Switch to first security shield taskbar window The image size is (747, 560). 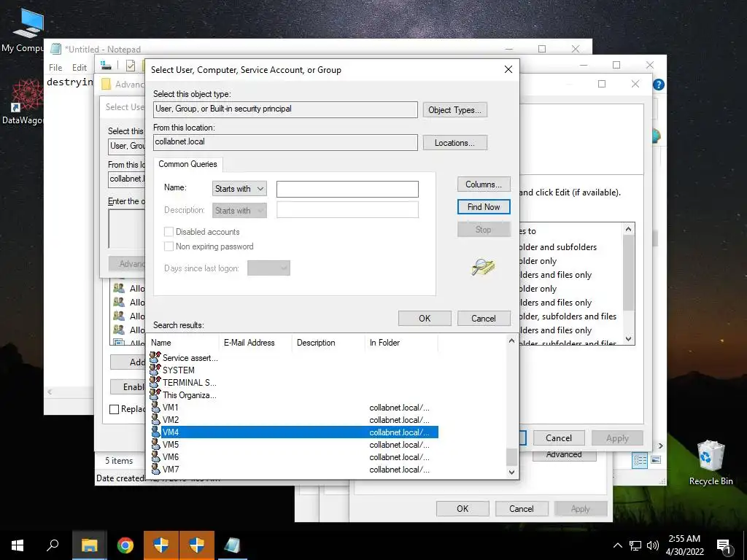[161, 545]
